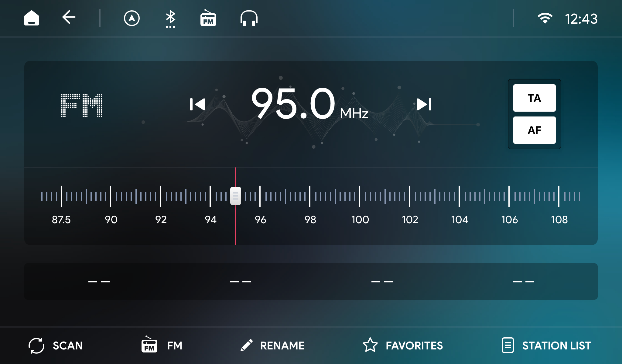Check Wi-Fi status icon
622x364 pixels.
tap(545, 18)
